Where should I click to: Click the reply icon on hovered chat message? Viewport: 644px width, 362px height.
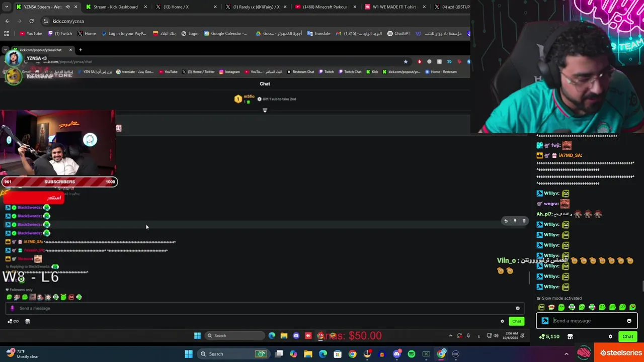(506, 221)
